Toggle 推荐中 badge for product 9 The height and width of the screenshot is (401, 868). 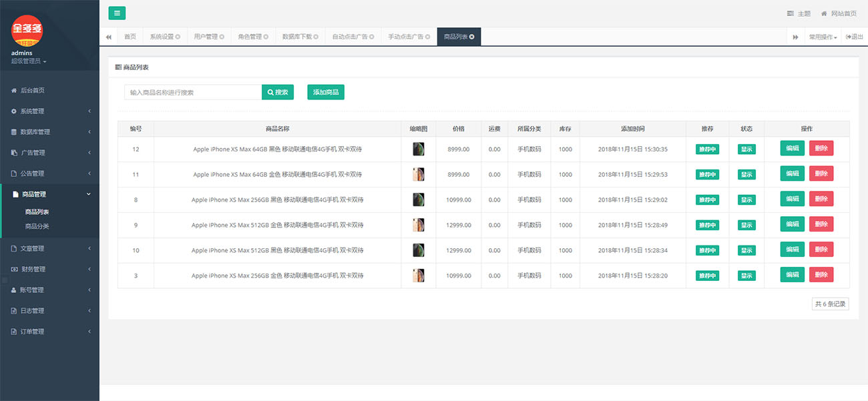click(707, 225)
